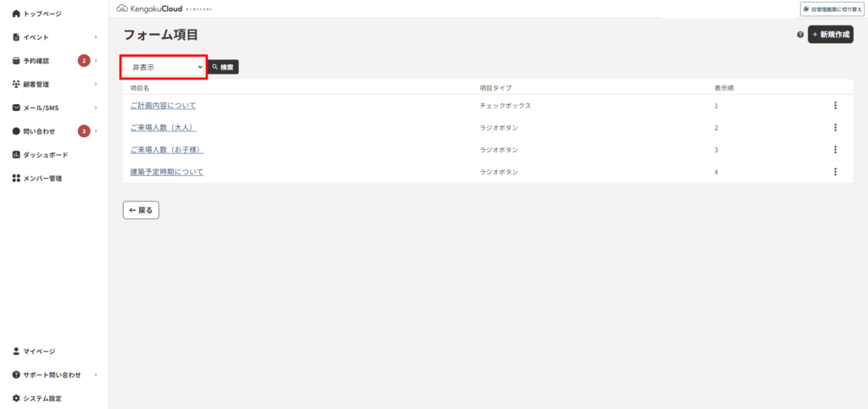Open the 建築予定時期について item link

click(x=167, y=172)
